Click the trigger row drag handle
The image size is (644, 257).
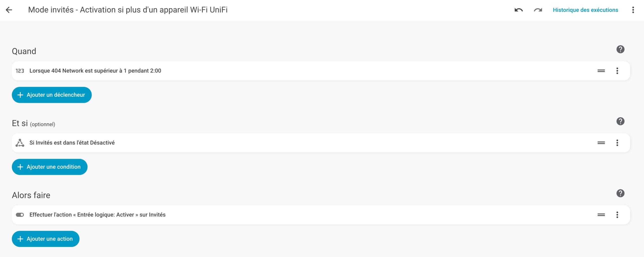pyautogui.click(x=601, y=71)
